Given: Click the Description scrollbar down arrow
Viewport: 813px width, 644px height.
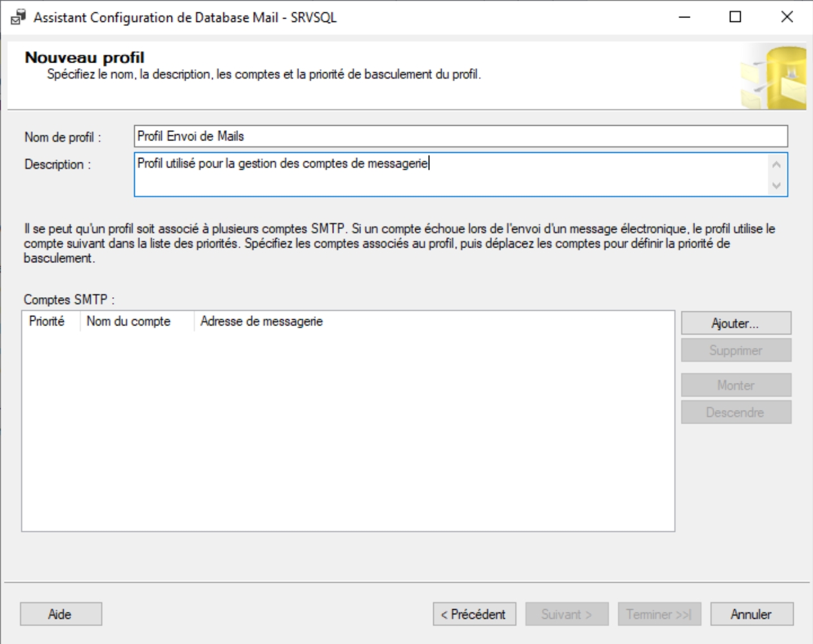Looking at the screenshot, I should tap(776, 186).
